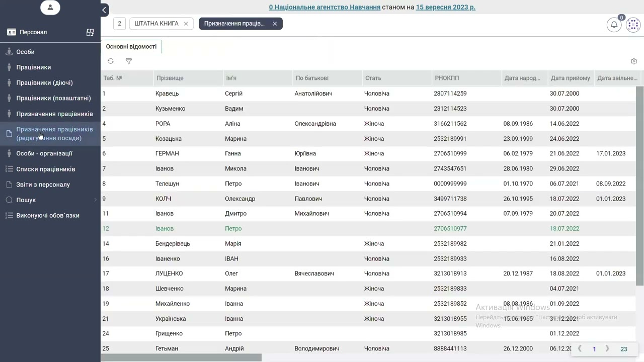Click the dashboard layout icon beside Персонал
This screenshot has width=644, height=362.
90,32
